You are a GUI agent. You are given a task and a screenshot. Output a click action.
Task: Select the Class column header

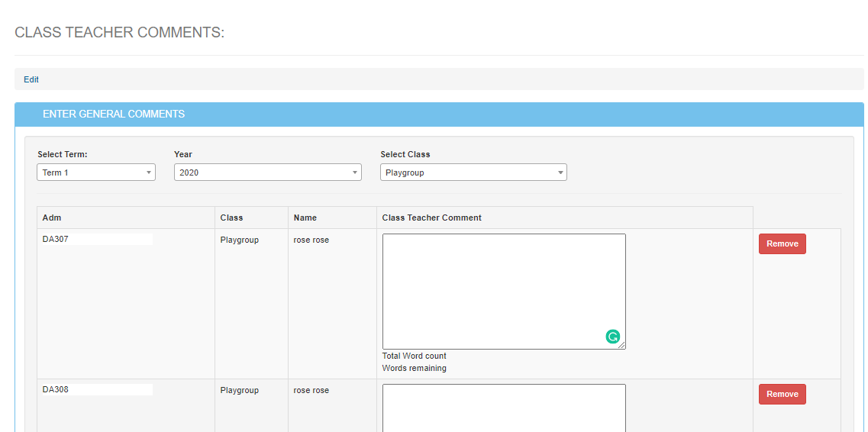[231, 218]
